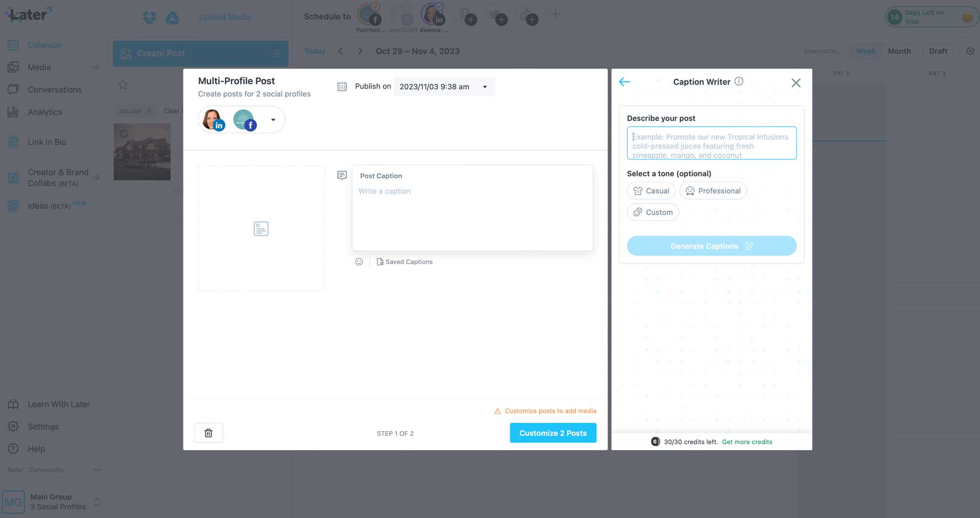Image resolution: width=980 pixels, height=518 pixels.
Task: Click the Dropbox import icon
Action: tap(149, 17)
